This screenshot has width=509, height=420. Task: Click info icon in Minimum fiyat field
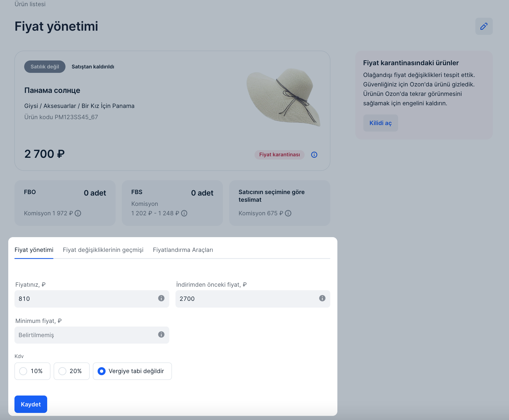pos(161,334)
